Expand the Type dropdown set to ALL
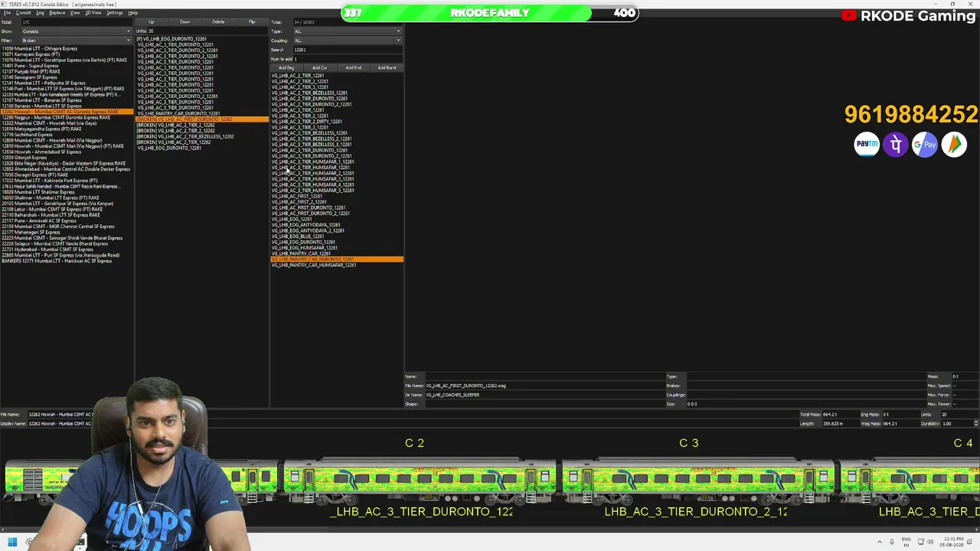980x551 pixels. coord(348,31)
